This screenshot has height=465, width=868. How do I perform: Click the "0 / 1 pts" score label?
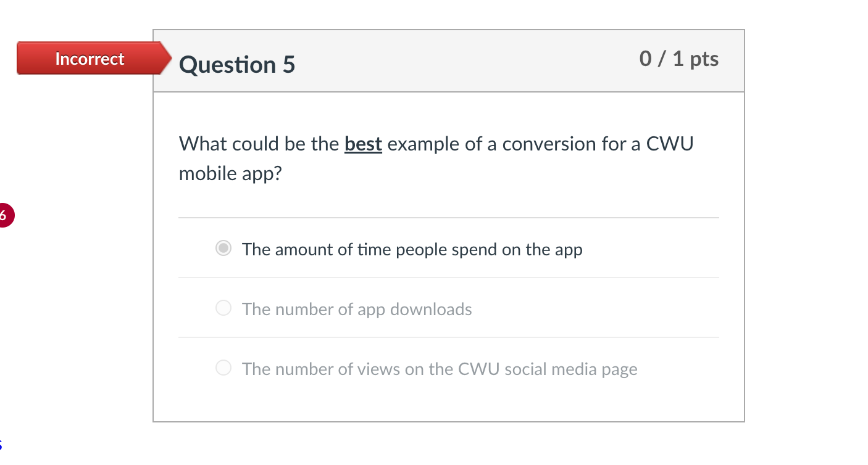click(x=678, y=59)
